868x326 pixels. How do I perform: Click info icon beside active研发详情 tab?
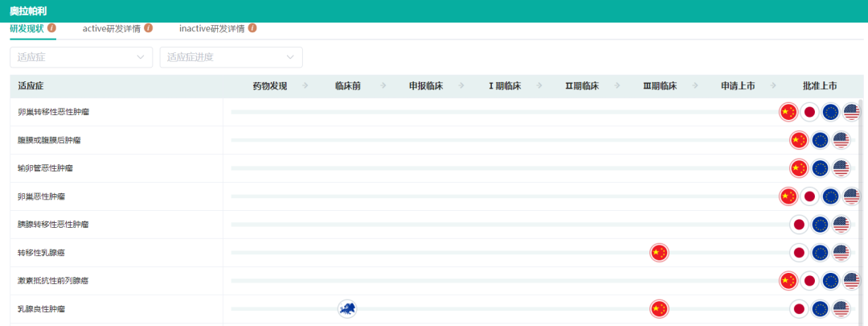(149, 27)
